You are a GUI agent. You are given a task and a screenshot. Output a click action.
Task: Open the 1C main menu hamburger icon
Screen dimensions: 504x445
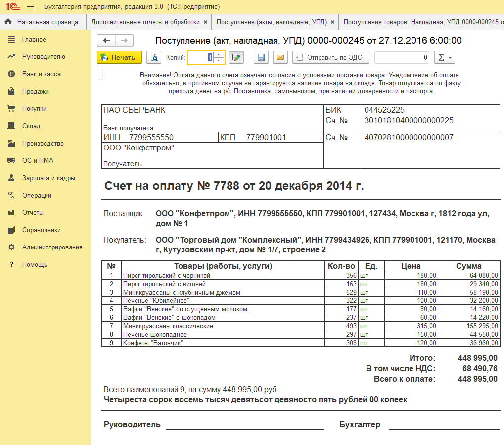click(x=31, y=7)
